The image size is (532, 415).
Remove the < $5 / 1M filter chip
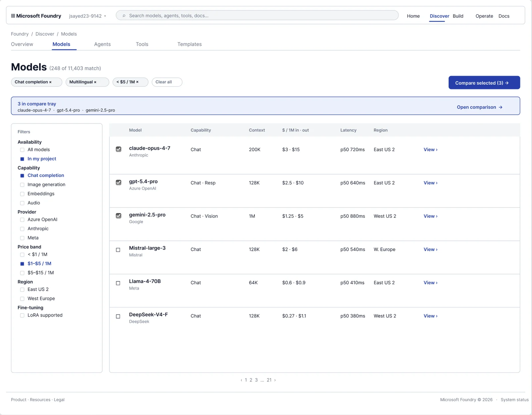(137, 82)
